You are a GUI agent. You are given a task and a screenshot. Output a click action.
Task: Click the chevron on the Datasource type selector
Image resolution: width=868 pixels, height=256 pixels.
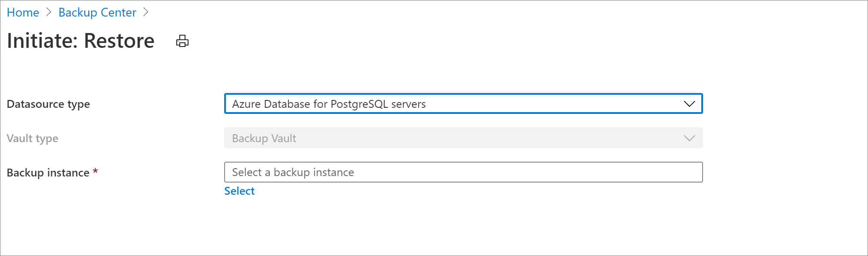(x=689, y=104)
